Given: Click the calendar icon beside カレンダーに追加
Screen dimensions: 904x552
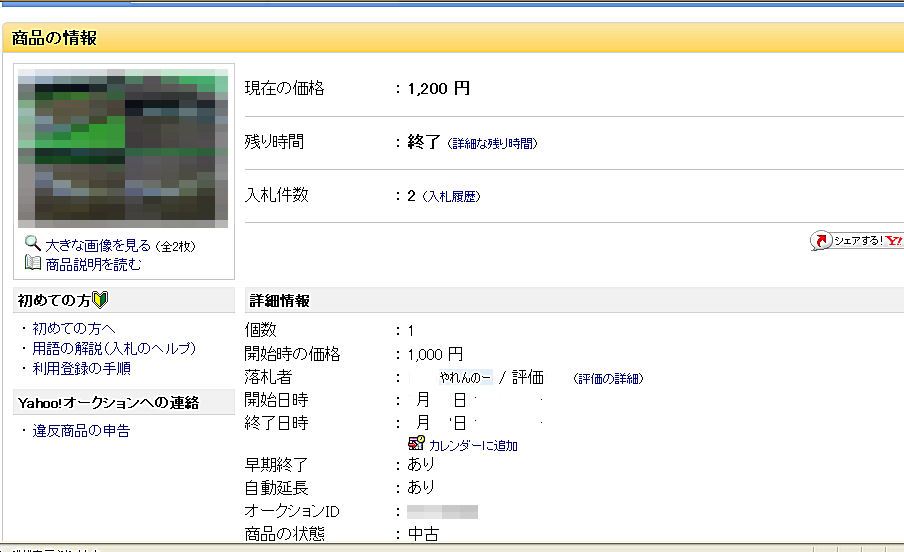Looking at the screenshot, I should pyautogui.click(x=416, y=444).
